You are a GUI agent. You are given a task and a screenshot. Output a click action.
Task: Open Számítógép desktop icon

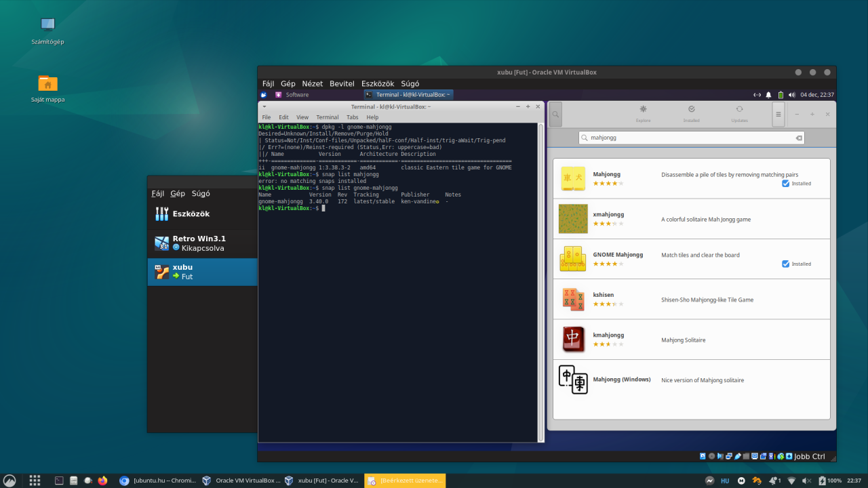tap(47, 30)
